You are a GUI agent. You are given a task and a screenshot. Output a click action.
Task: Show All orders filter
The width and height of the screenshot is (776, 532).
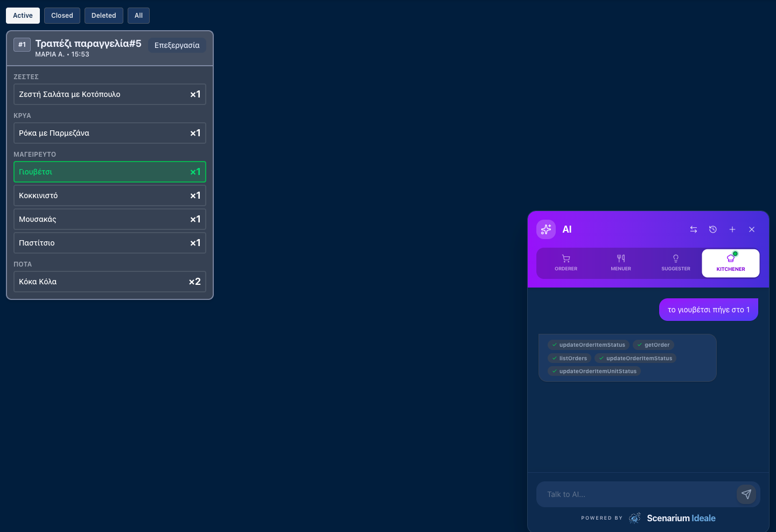pos(138,16)
